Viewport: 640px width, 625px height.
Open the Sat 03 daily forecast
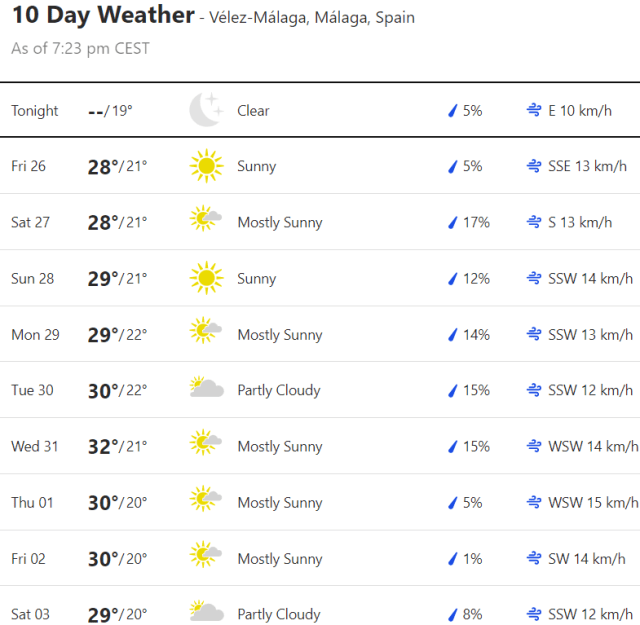coord(320,613)
